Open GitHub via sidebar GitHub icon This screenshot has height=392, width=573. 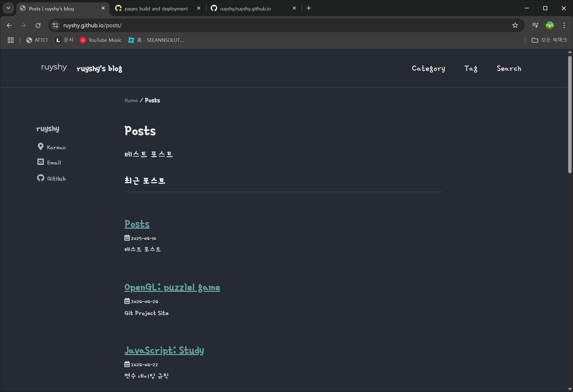pyautogui.click(x=40, y=178)
